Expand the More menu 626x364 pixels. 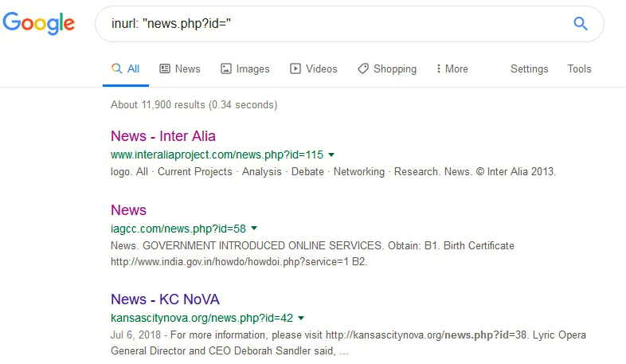[x=452, y=68]
